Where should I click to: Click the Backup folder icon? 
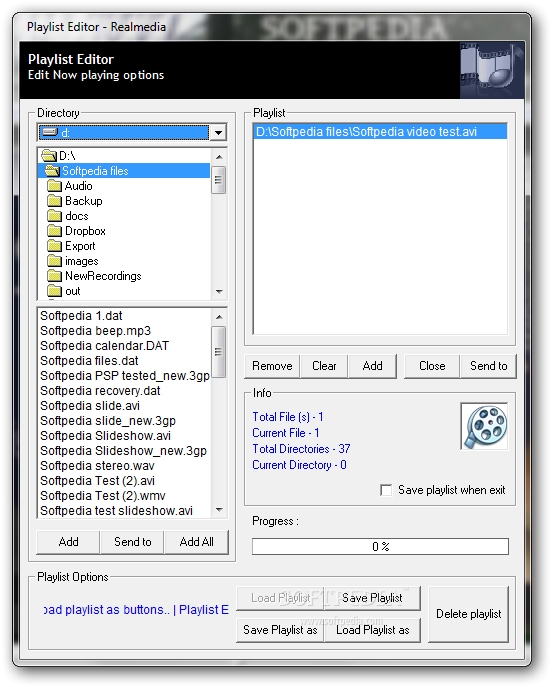pos(55,201)
